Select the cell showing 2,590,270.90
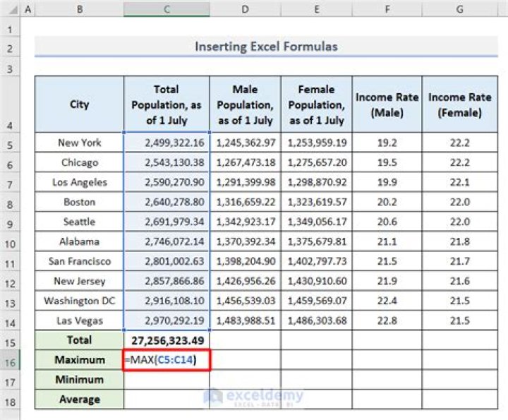 167,182
